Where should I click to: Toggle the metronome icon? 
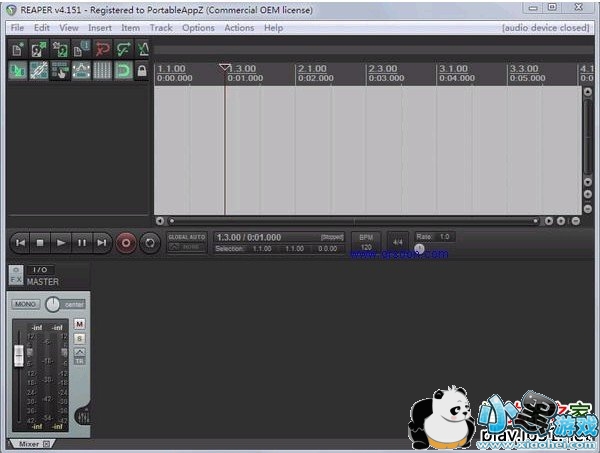pos(142,49)
